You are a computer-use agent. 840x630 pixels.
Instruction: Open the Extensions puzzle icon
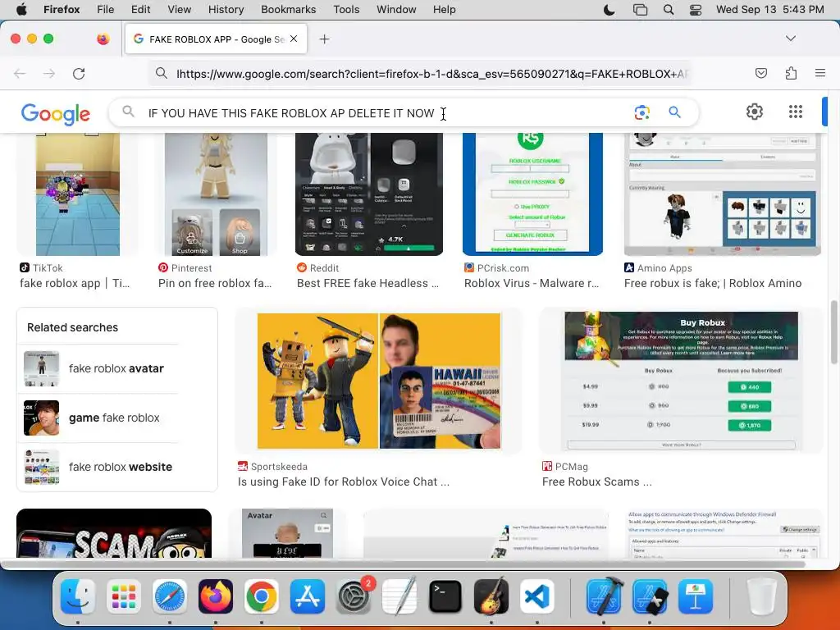tap(791, 73)
